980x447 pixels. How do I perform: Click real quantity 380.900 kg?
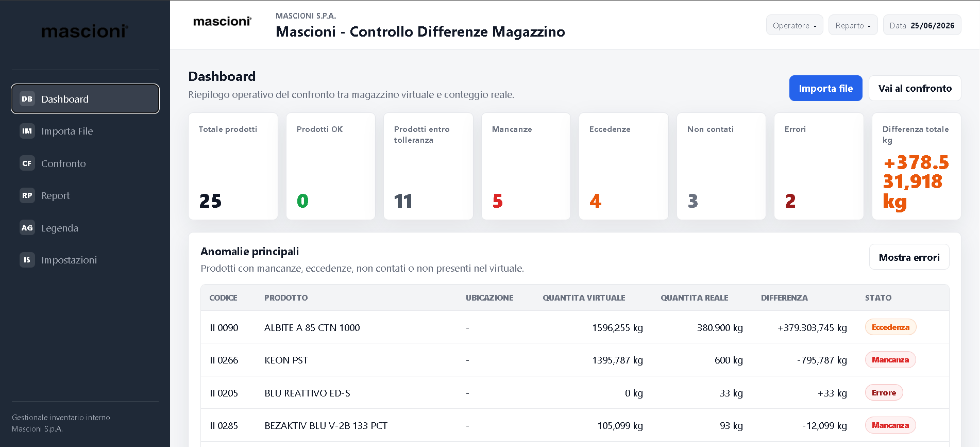(x=720, y=327)
